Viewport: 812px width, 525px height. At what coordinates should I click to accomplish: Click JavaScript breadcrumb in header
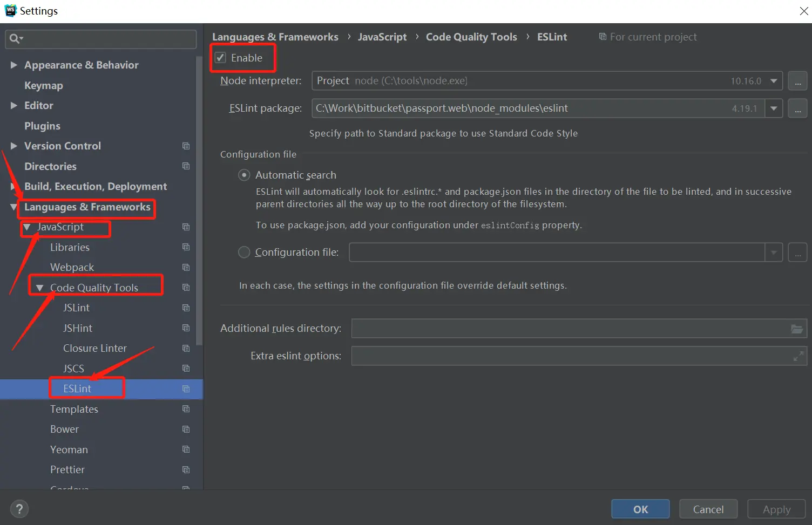382,37
